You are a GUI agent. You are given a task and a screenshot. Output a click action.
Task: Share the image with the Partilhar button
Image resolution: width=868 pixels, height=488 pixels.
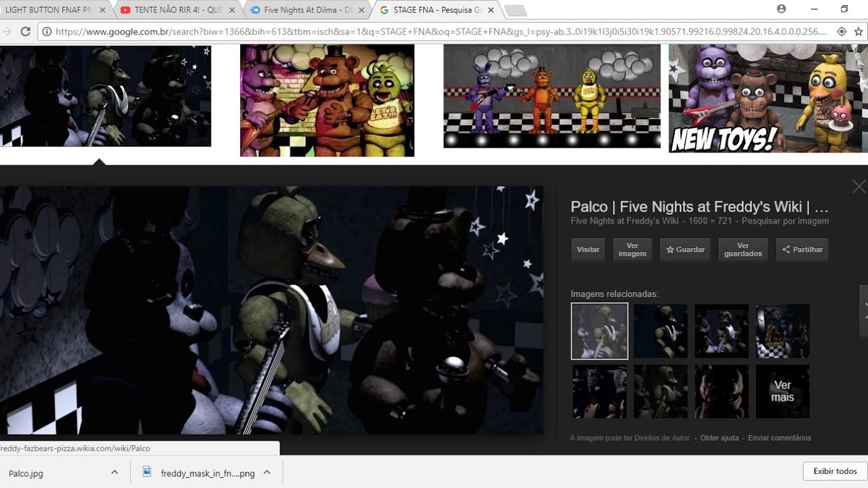point(802,249)
